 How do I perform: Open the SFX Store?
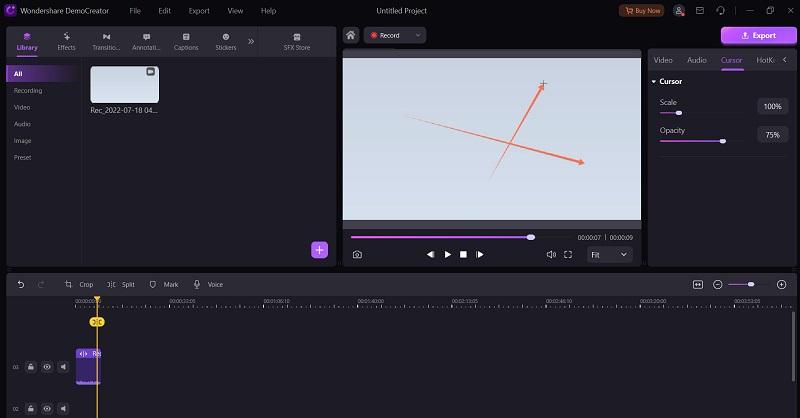click(297, 41)
